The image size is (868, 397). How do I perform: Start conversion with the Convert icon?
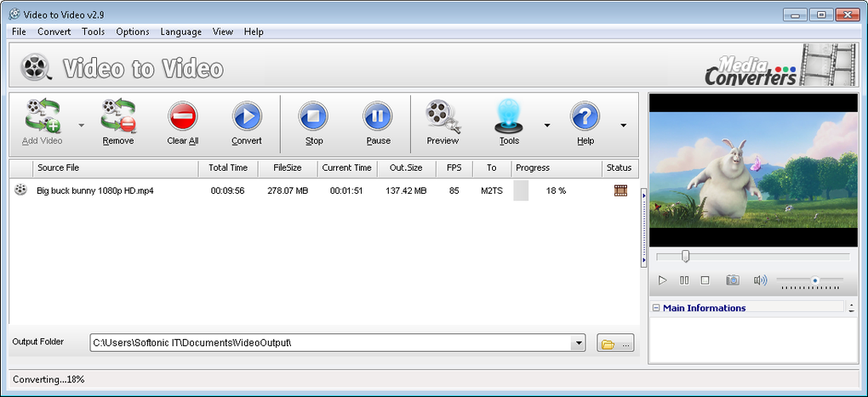247,117
